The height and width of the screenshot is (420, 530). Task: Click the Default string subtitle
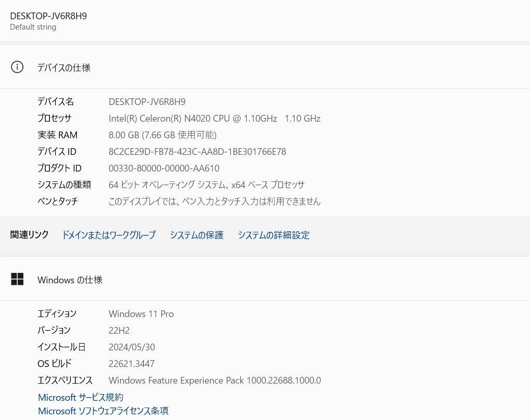(x=33, y=27)
